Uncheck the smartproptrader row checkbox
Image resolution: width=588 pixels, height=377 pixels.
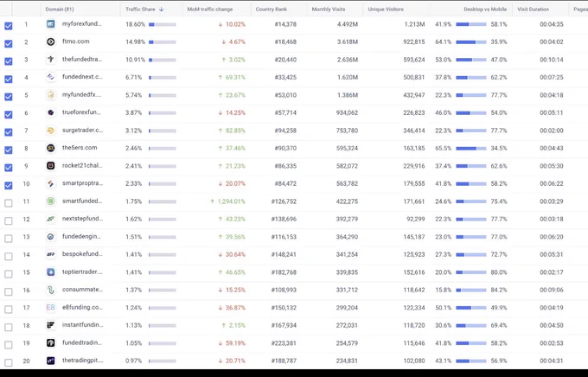9,185
